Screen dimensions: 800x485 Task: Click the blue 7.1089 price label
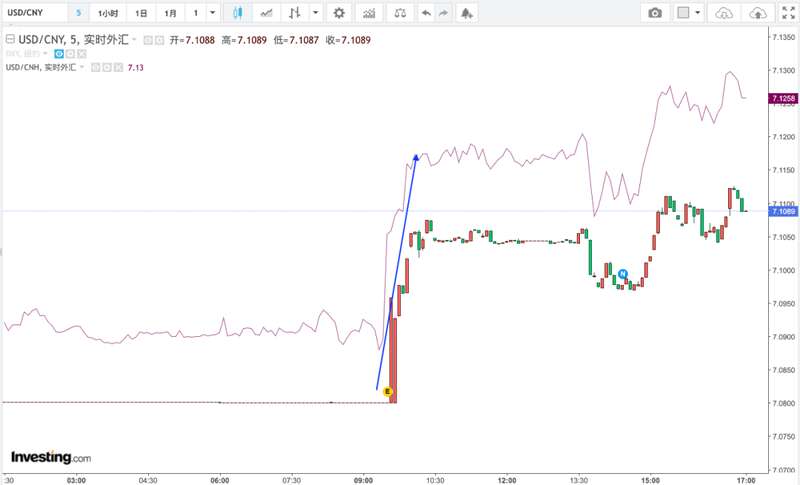click(783, 211)
